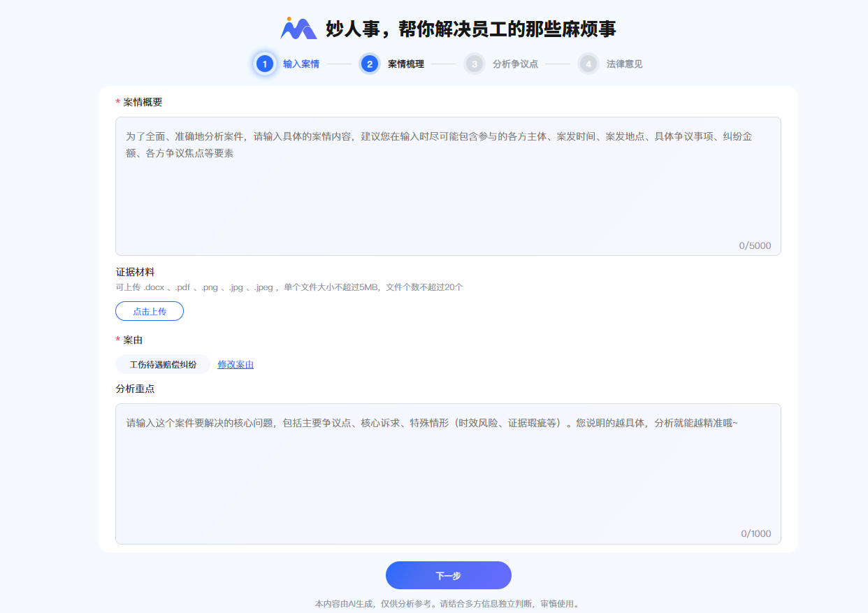Image resolution: width=868 pixels, height=613 pixels.
Task: Click the 分析重点 section label
Action: pyautogui.click(x=135, y=389)
